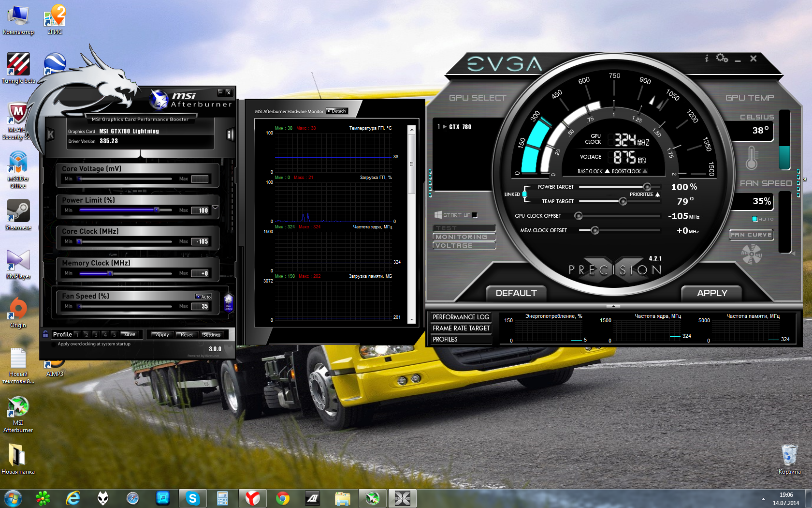Toggle Auto fan checkbox in EVGA Precision

(x=755, y=219)
